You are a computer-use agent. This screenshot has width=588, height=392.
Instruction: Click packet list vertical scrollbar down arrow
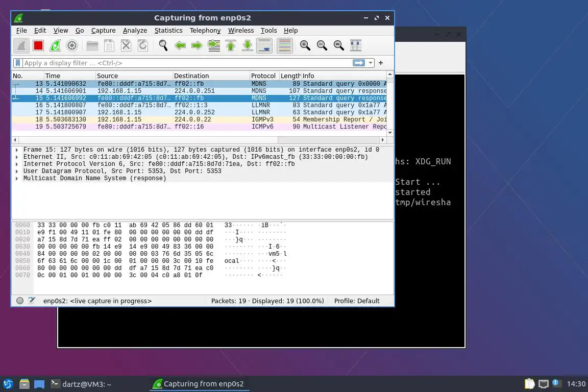(390, 132)
